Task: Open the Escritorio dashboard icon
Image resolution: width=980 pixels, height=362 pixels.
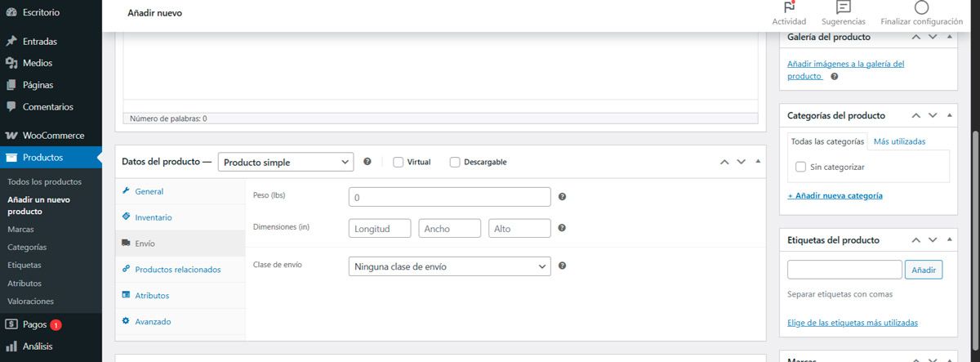Action: (x=11, y=14)
